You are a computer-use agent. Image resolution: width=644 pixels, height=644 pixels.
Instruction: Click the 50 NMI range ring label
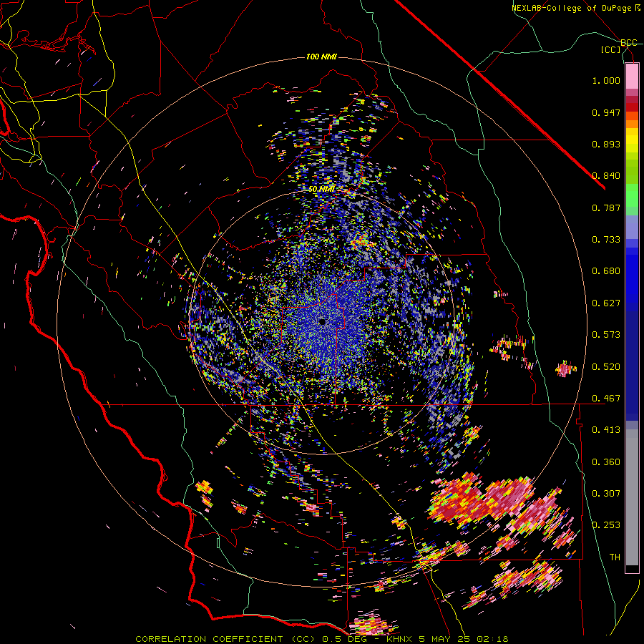pos(321,190)
